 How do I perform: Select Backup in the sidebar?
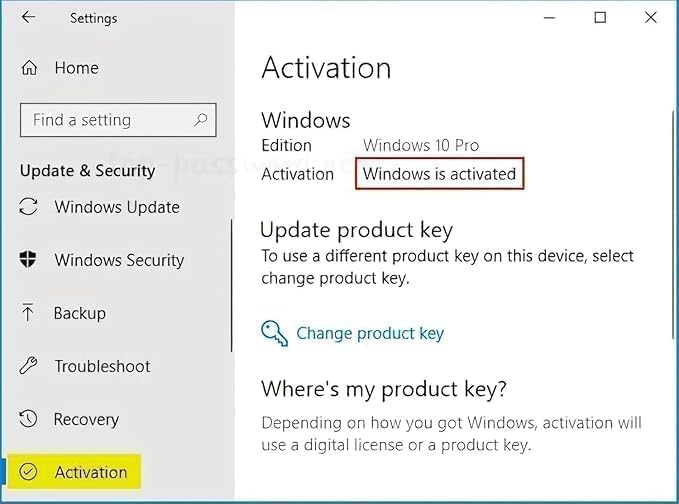[80, 313]
